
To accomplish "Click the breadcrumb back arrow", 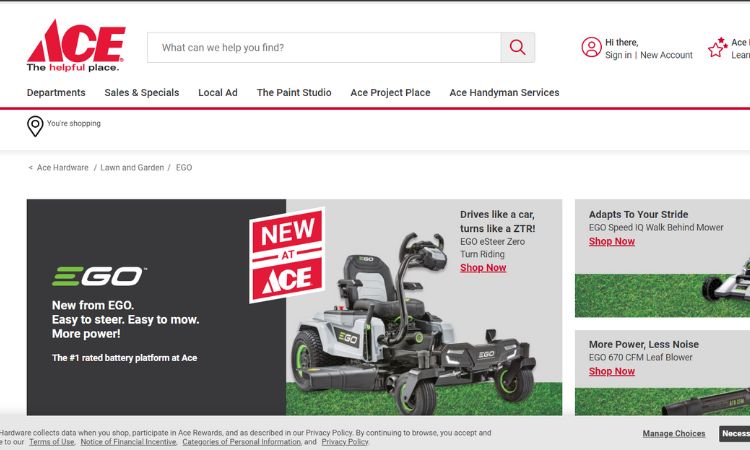I will click(x=31, y=167).
